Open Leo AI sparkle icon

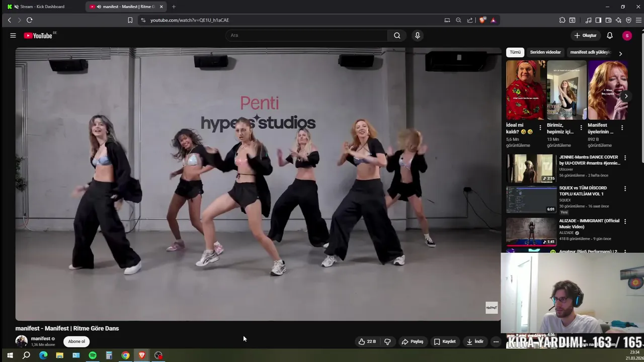click(618, 20)
